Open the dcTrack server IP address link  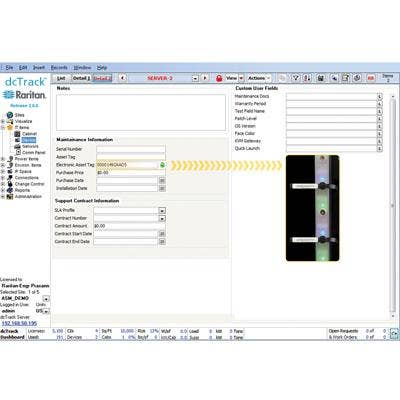[x=19, y=323]
